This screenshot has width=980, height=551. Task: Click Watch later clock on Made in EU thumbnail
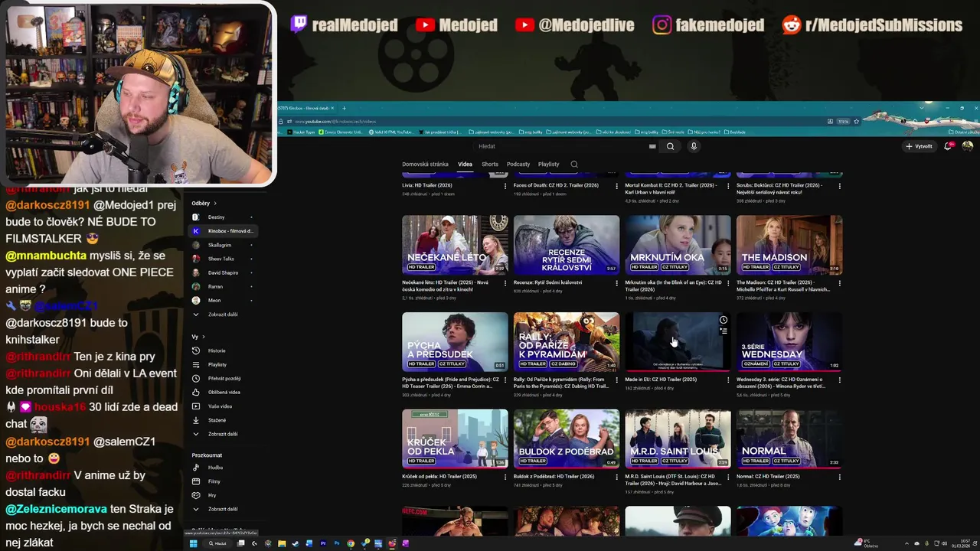click(723, 320)
